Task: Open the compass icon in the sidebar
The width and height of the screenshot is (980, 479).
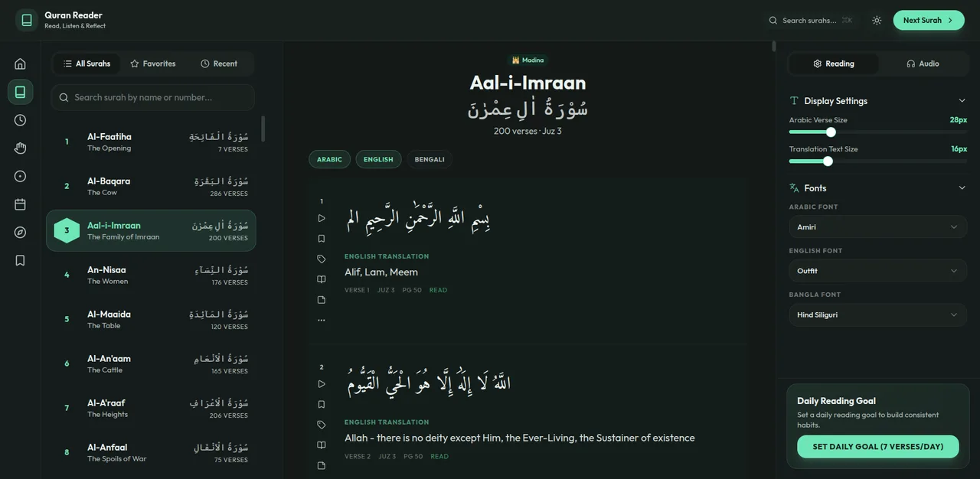Action: tap(20, 233)
